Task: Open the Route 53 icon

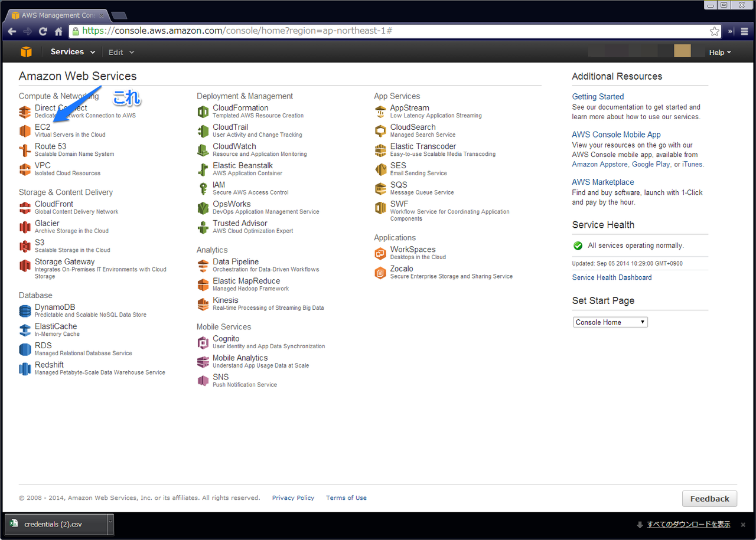Action: (x=25, y=150)
